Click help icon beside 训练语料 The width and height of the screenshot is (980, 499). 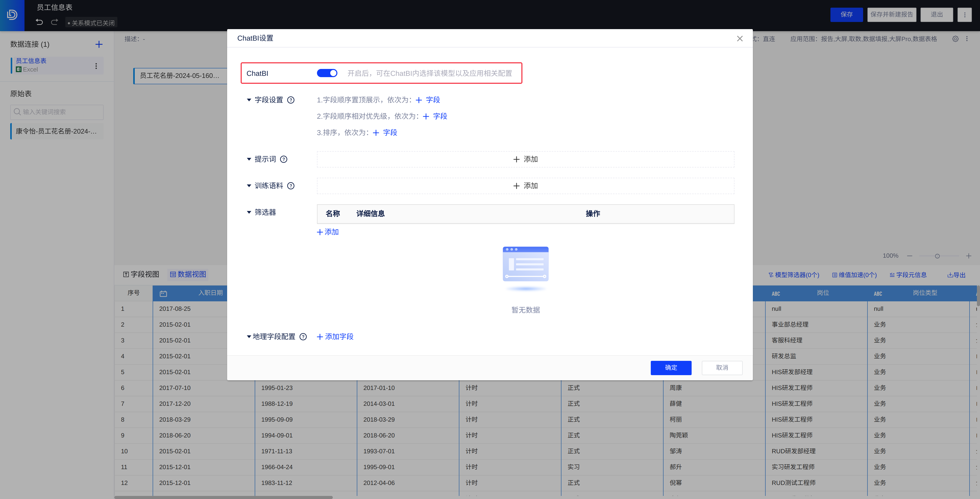click(x=291, y=186)
